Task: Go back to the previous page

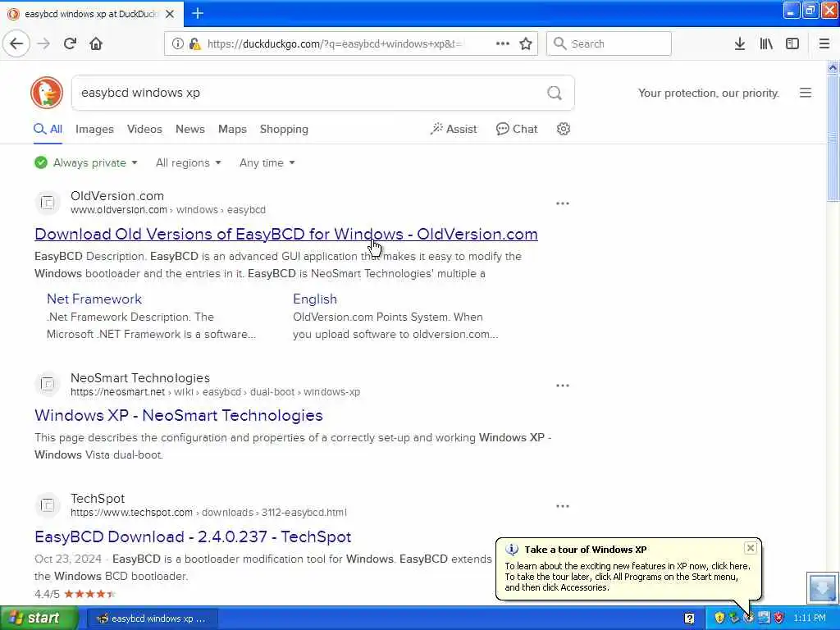Action: [x=16, y=43]
